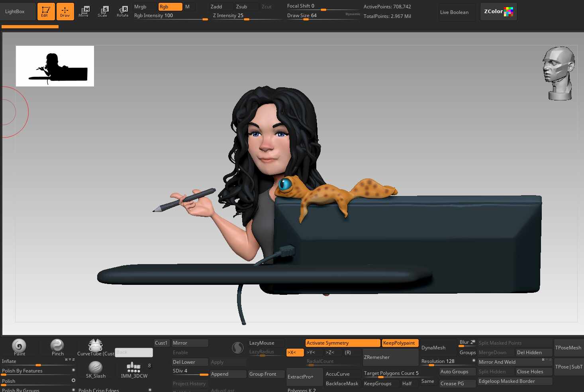Screen dimensions: 584x392
Task: Click the Draw Size slider
Action: (x=323, y=16)
